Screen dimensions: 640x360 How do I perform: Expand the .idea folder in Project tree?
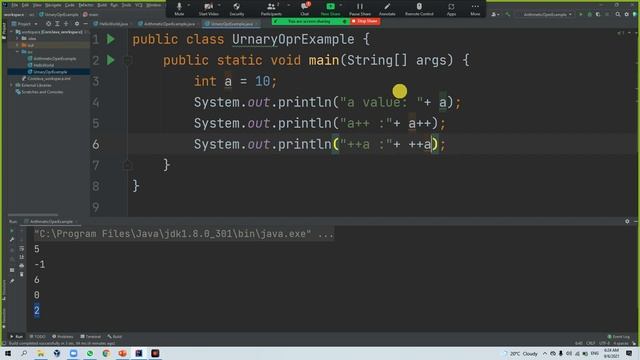point(17,38)
